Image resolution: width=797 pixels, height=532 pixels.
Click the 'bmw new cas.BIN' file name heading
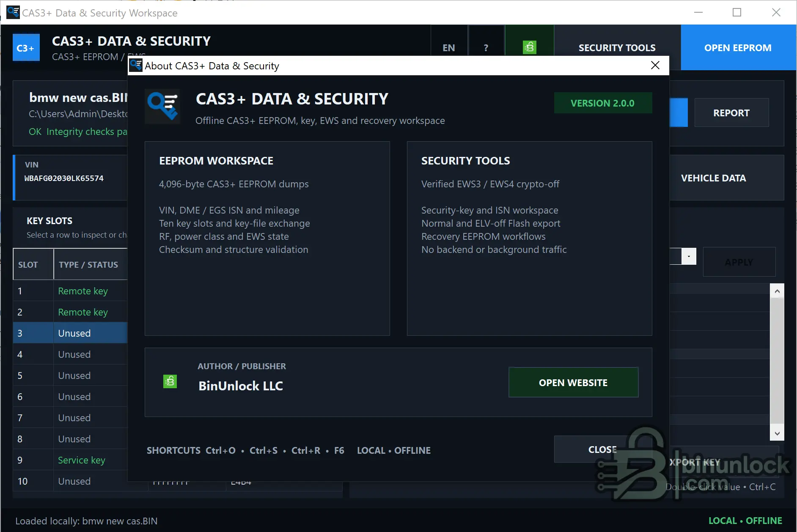(x=78, y=97)
